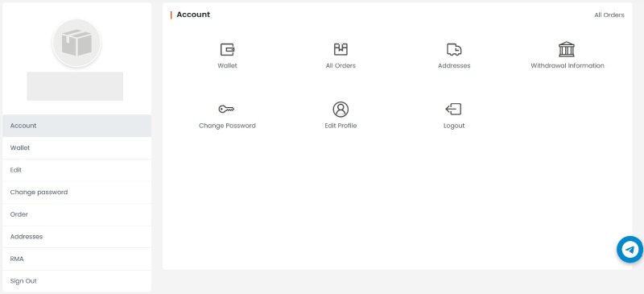Click the gray username placeholder box

click(75, 86)
